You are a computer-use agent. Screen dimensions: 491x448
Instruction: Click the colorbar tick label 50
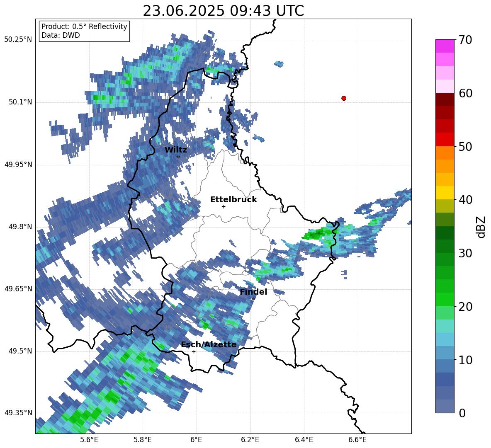465,147
